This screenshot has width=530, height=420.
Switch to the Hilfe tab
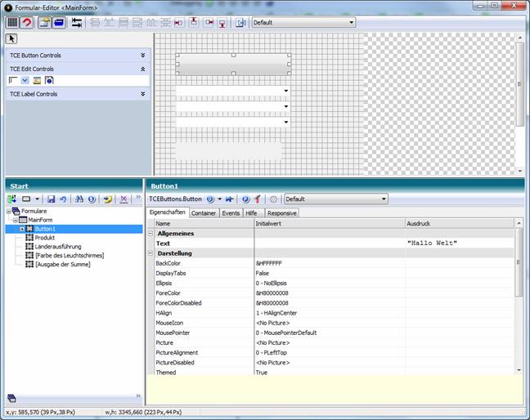coord(251,213)
